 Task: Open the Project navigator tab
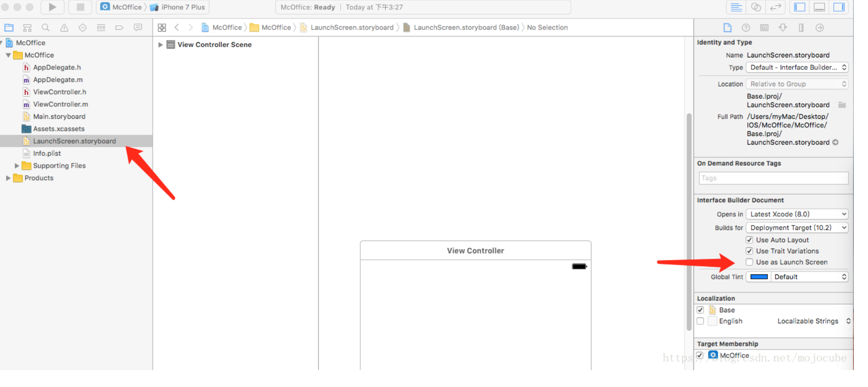point(9,28)
